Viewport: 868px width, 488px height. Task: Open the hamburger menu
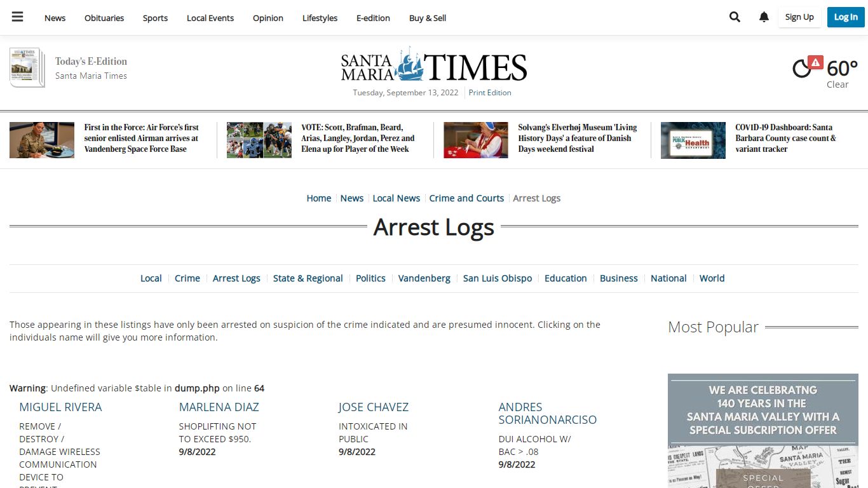17,17
